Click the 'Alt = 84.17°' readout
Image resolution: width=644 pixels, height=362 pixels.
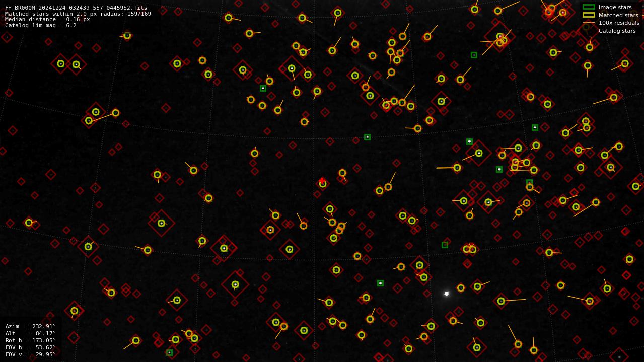click(x=30, y=333)
